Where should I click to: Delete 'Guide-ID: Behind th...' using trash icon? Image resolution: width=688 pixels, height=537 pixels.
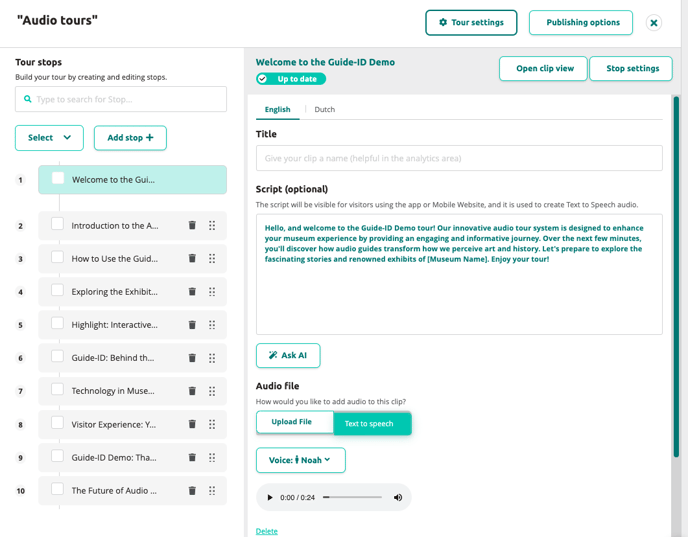pyautogui.click(x=192, y=358)
